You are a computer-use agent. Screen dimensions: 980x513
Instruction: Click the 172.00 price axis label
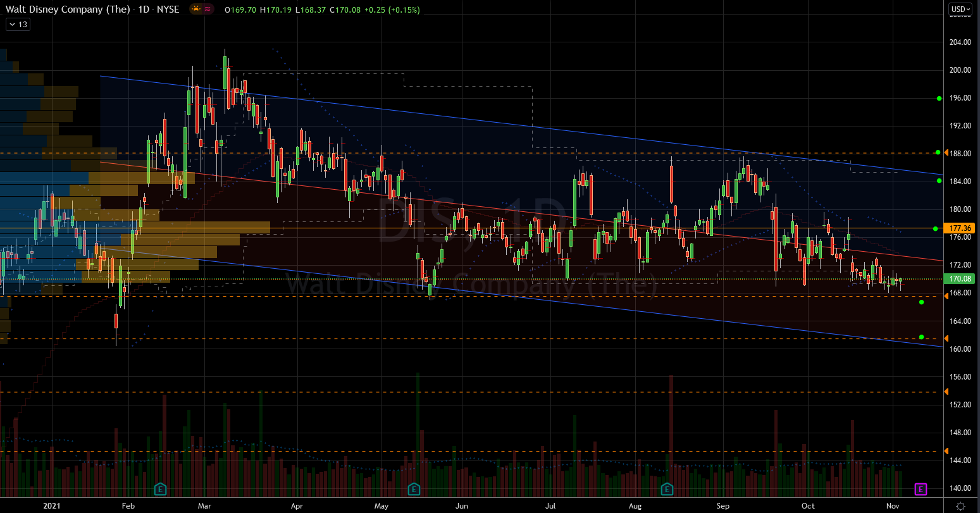point(960,265)
